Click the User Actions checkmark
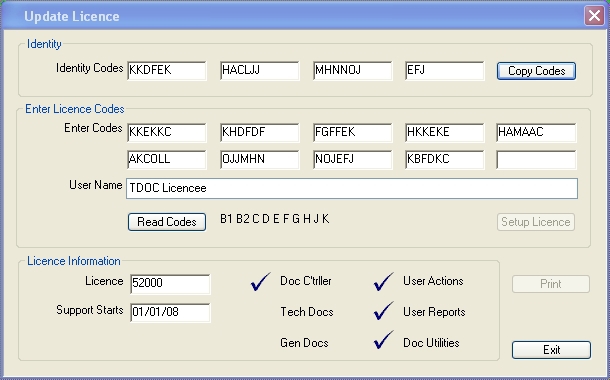Viewport: 610px width, 380px height. pyautogui.click(x=383, y=282)
